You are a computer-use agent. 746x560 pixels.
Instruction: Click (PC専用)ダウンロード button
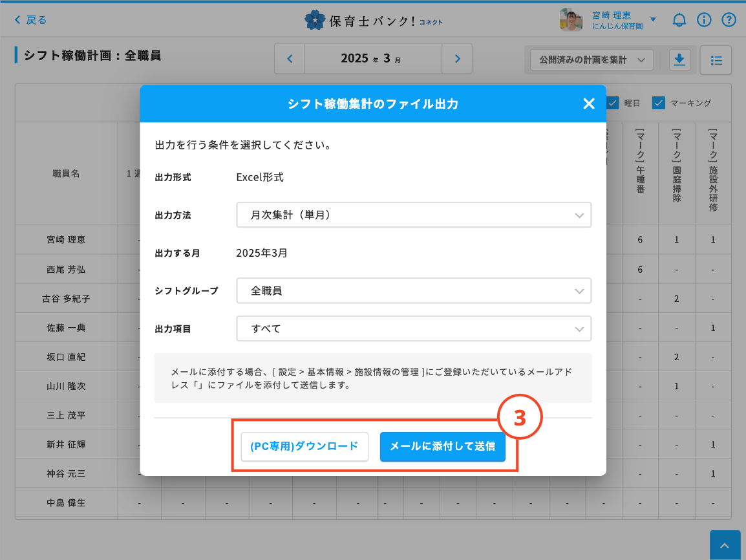304,446
